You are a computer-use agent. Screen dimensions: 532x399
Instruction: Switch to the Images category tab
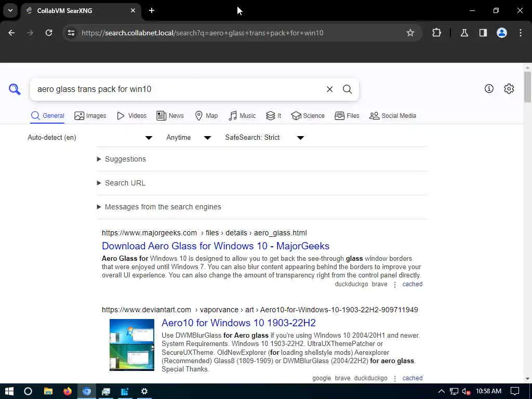(90, 116)
